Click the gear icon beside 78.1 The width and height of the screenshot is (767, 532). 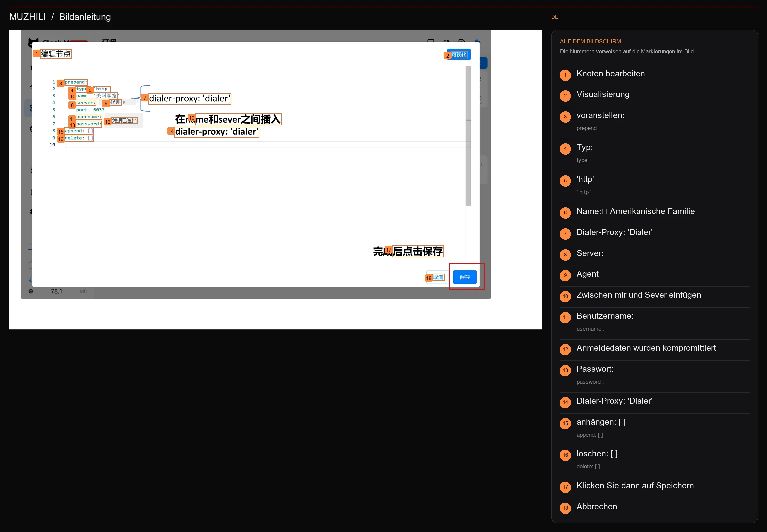[x=31, y=291]
